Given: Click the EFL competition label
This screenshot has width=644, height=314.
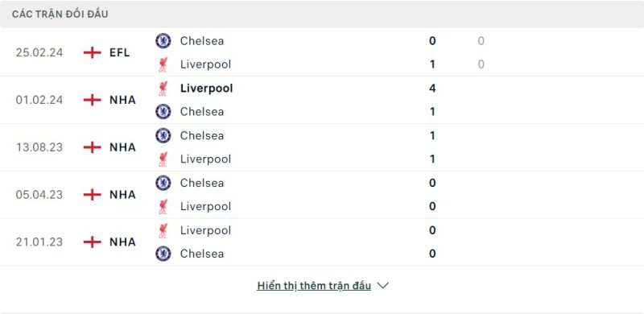Looking at the screenshot, I should coord(119,52).
